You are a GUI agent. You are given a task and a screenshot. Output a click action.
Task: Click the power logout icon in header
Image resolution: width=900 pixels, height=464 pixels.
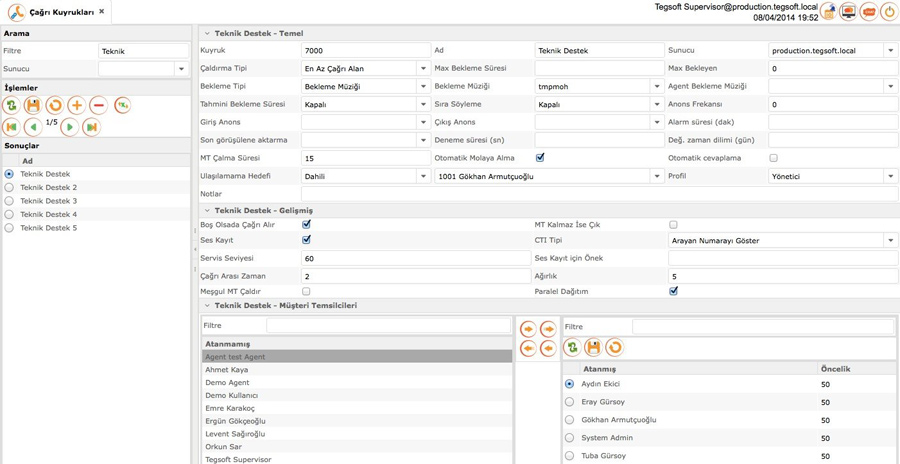(889, 11)
